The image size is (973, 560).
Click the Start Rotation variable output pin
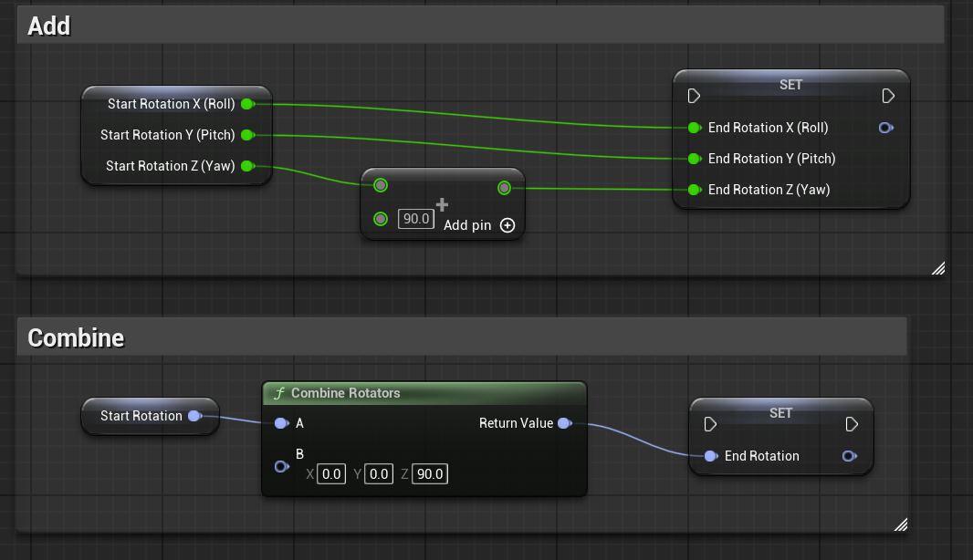coord(195,416)
